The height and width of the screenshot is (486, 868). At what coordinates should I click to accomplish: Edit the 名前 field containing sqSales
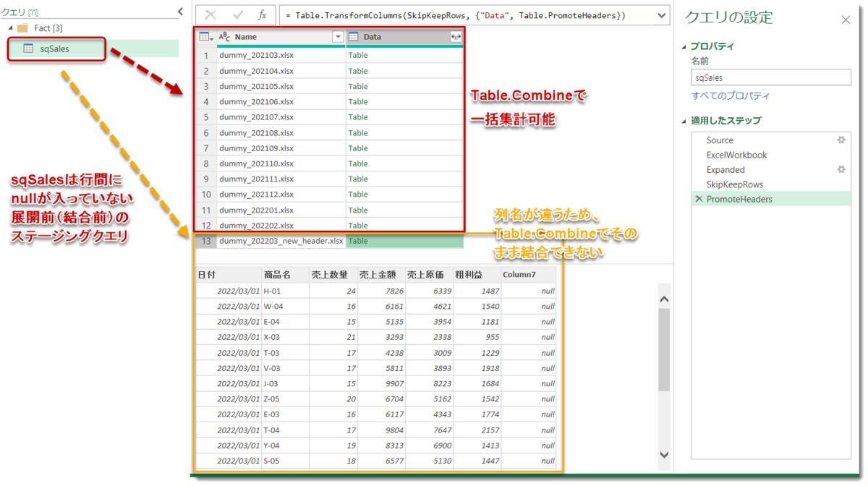click(x=771, y=77)
